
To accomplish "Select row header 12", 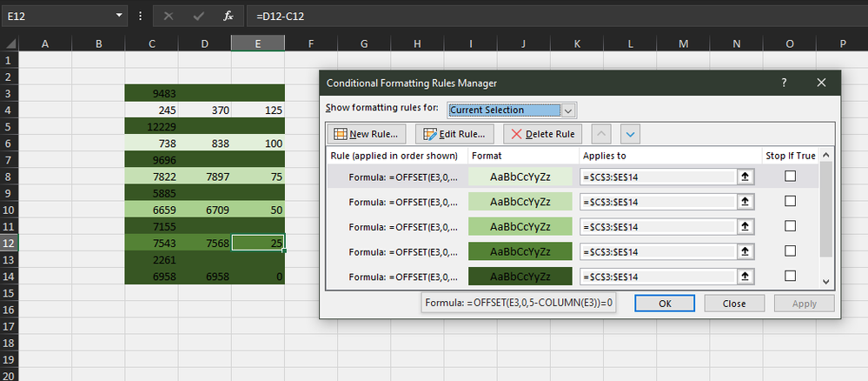I will click(x=10, y=243).
